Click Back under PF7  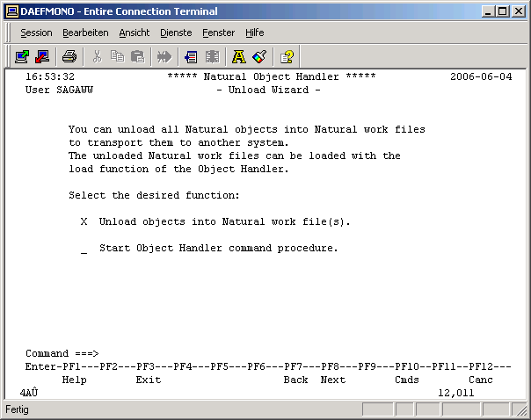(x=296, y=380)
